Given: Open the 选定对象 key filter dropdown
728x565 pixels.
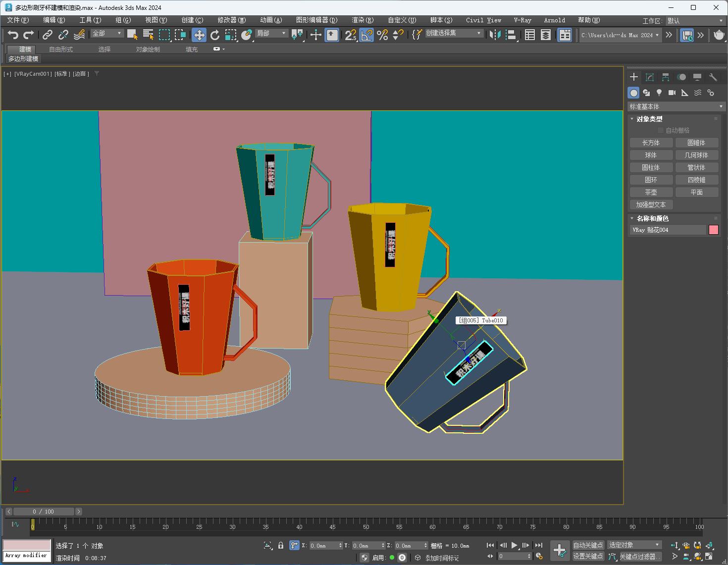Looking at the screenshot, I should click(x=634, y=545).
